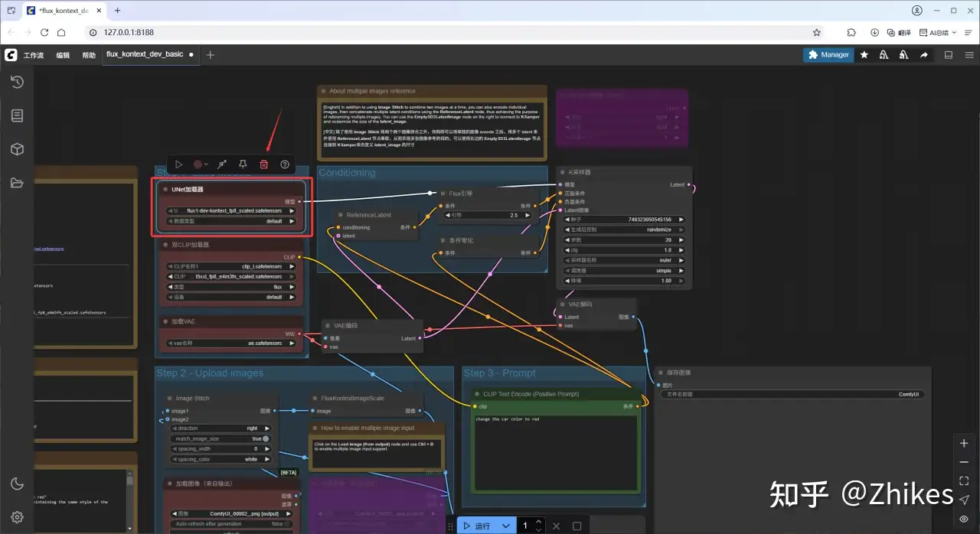Toggle link visibility eye icon
Viewport: 980px width, 534px height.
point(964,519)
